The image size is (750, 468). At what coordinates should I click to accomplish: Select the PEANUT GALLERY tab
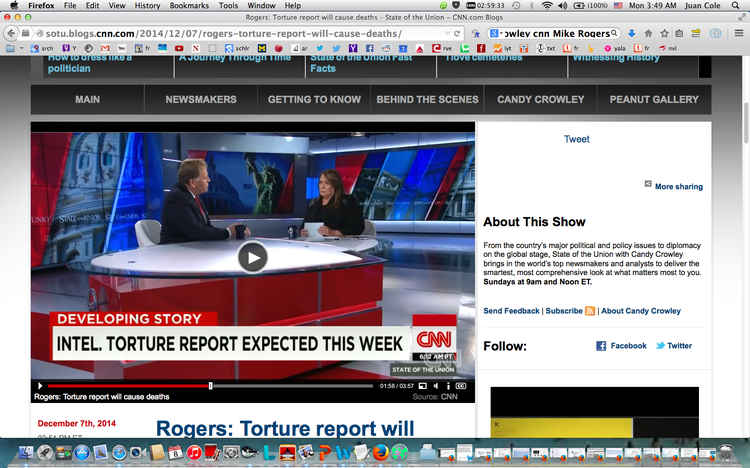click(x=654, y=100)
